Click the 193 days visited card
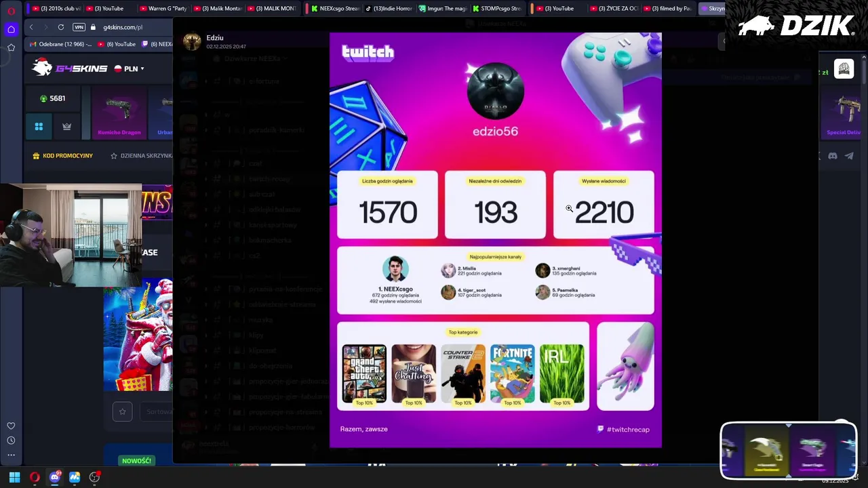 (x=495, y=205)
